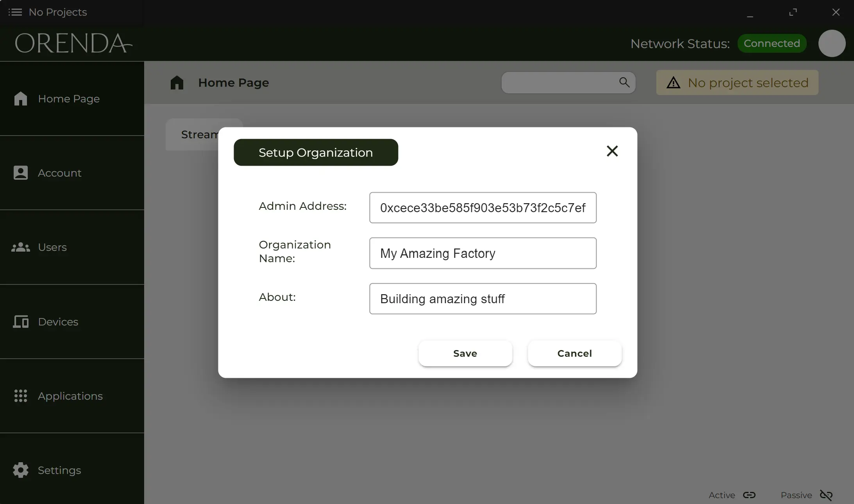Select Home Page in the sidebar
The height and width of the screenshot is (504, 854).
(69, 99)
